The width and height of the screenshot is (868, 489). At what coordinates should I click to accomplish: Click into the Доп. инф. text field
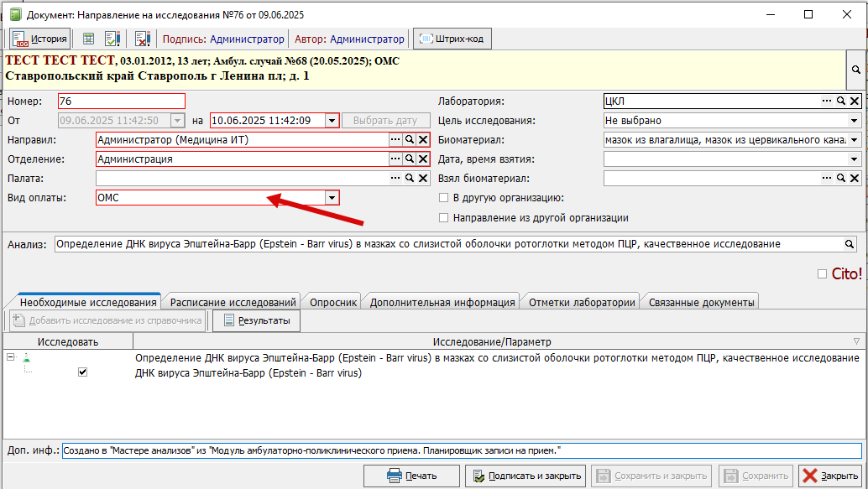click(462, 450)
